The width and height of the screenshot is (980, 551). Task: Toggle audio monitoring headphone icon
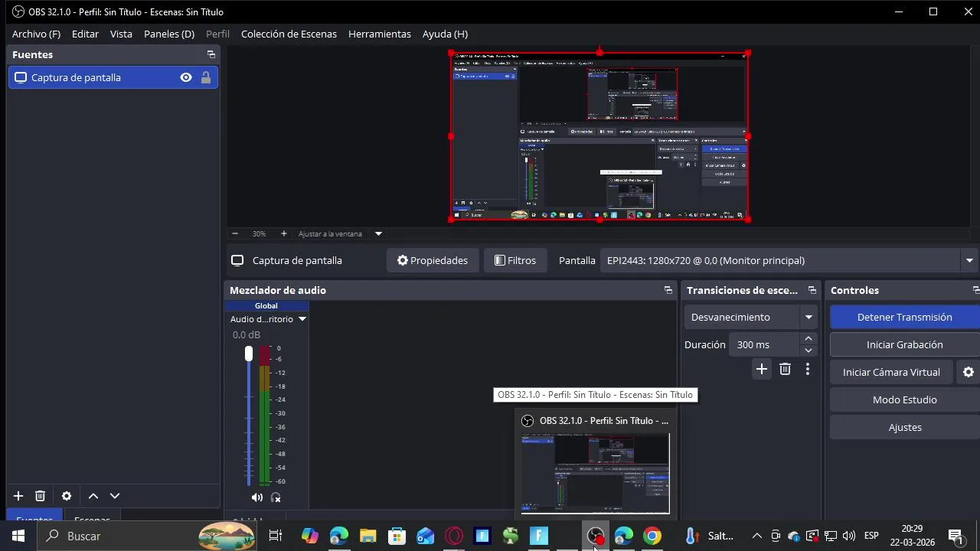[x=276, y=497]
